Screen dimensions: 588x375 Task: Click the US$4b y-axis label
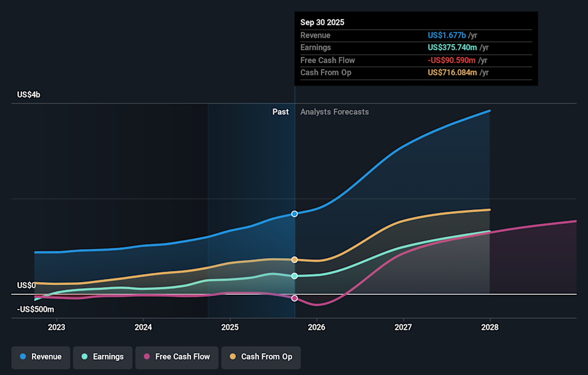click(29, 95)
